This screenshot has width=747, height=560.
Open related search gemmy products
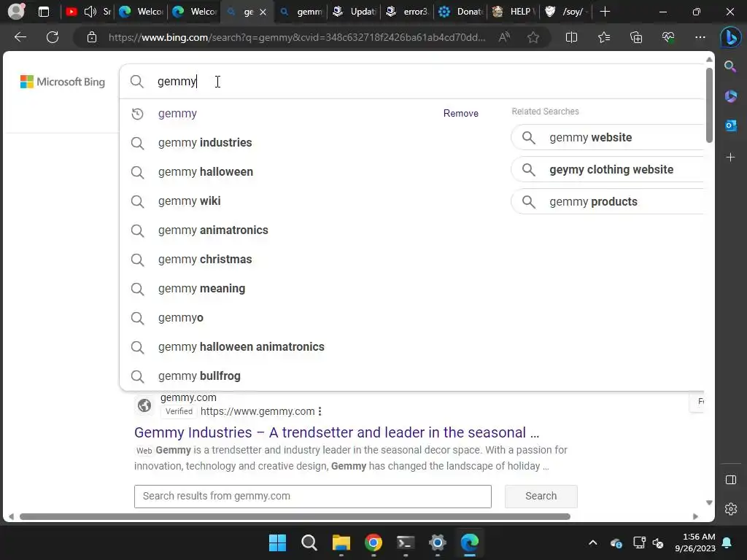pyautogui.click(x=607, y=201)
